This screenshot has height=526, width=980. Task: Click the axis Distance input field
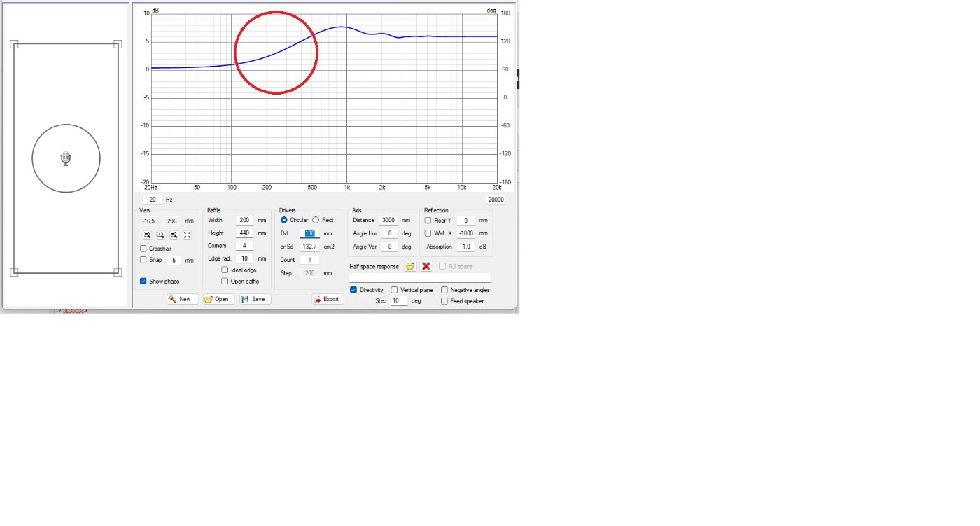(388, 220)
